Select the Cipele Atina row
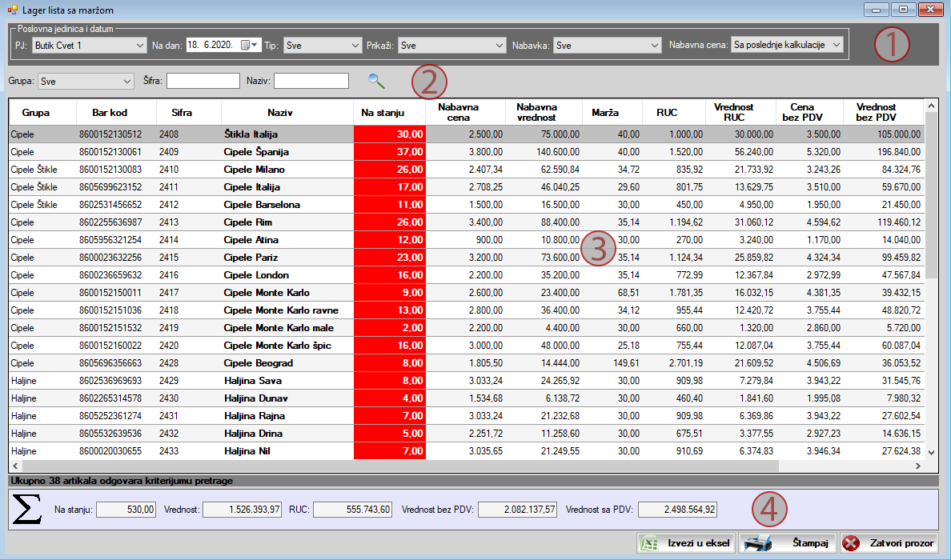951x560 pixels. (x=467, y=239)
